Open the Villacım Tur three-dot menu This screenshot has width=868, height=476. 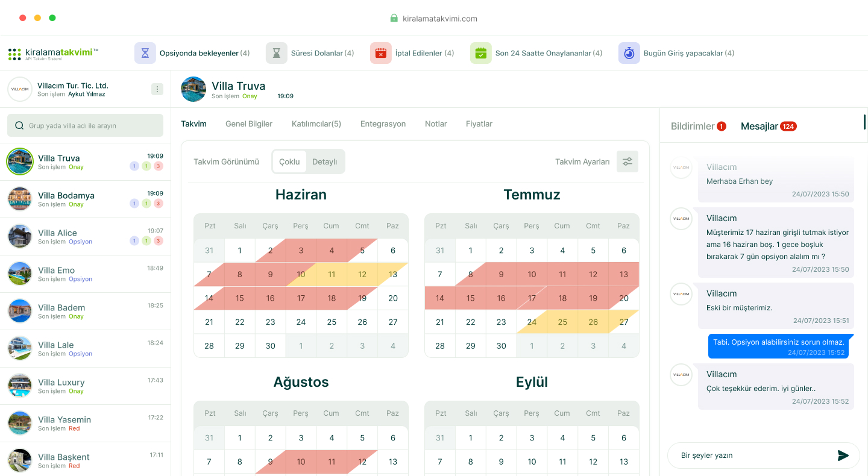157,89
